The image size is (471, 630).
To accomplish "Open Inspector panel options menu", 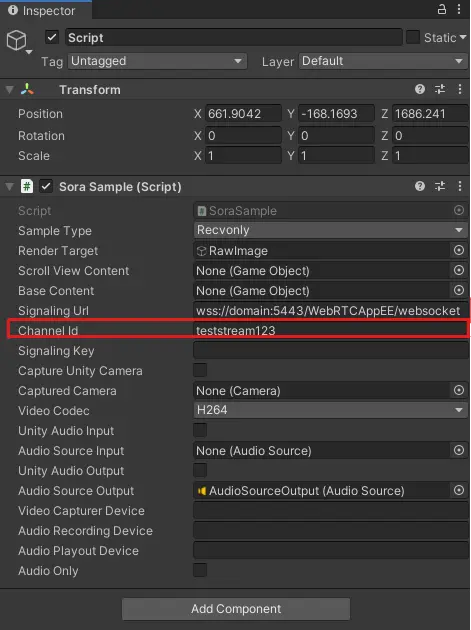I will tap(459, 9).
